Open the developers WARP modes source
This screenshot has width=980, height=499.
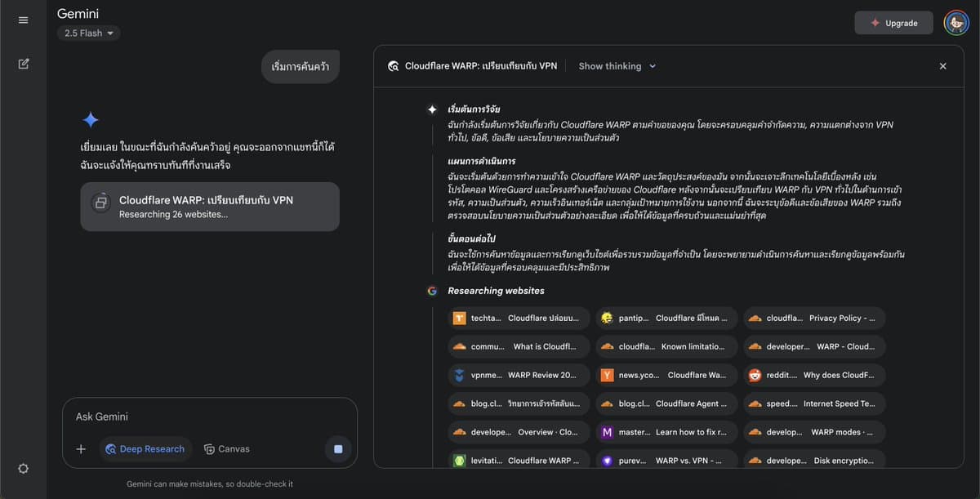click(814, 432)
